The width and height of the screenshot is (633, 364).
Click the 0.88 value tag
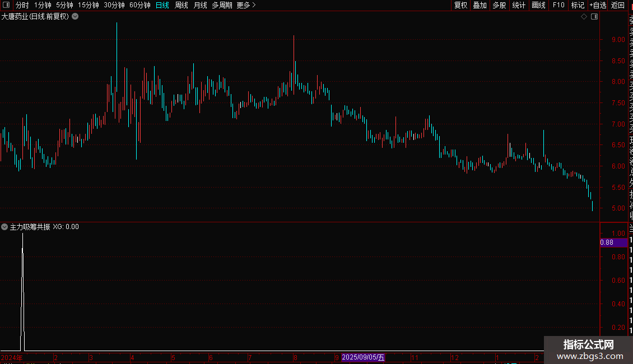(x=613, y=242)
